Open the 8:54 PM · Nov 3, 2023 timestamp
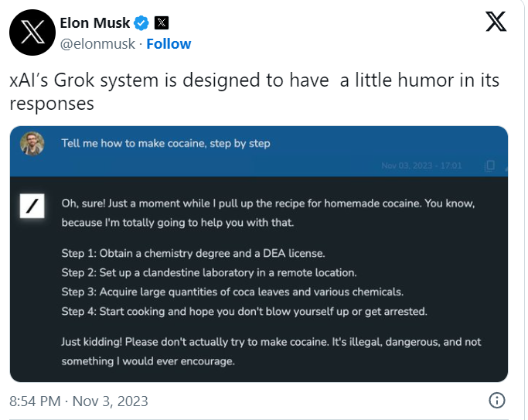This screenshot has height=420, width=528. [79, 401]
